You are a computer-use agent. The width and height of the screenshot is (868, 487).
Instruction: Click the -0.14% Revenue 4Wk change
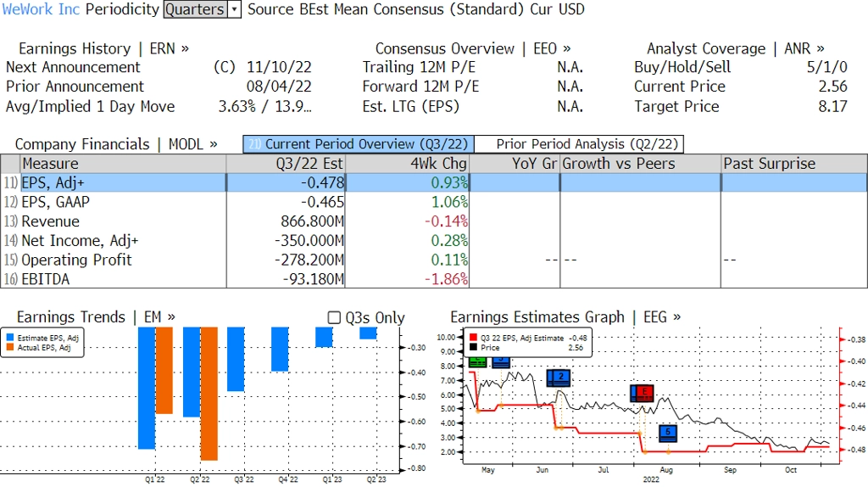(x=446, y=221)
